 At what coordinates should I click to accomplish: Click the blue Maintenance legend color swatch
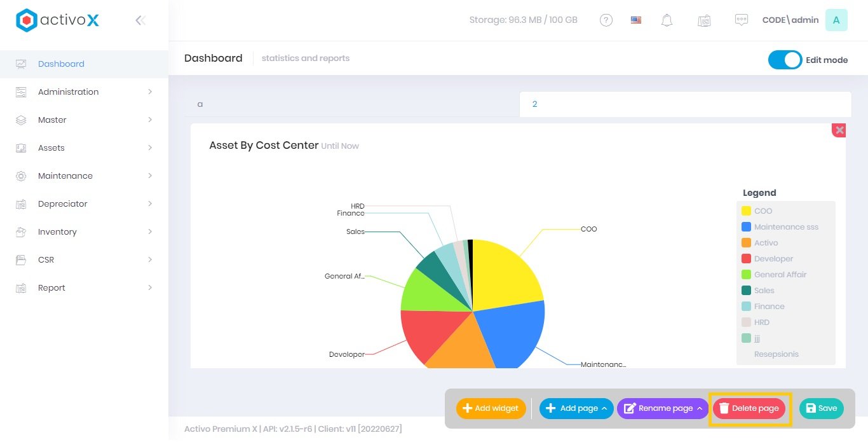click(746, 227)
